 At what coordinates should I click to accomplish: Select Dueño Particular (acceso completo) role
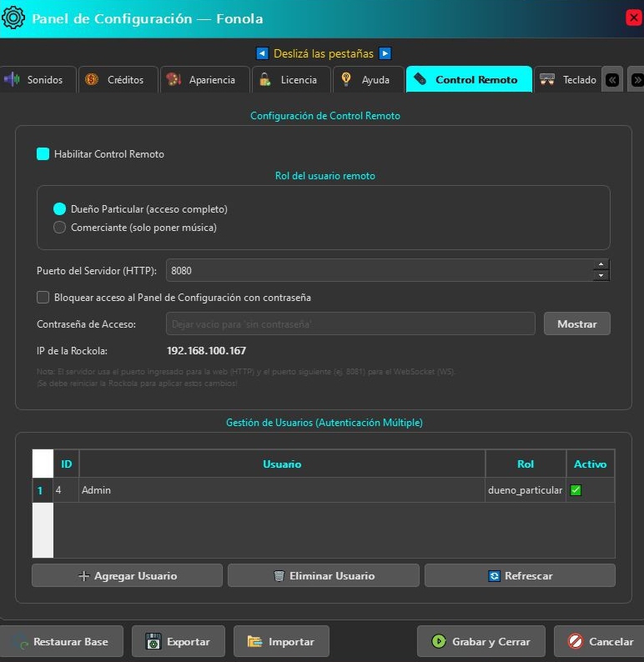59,209
